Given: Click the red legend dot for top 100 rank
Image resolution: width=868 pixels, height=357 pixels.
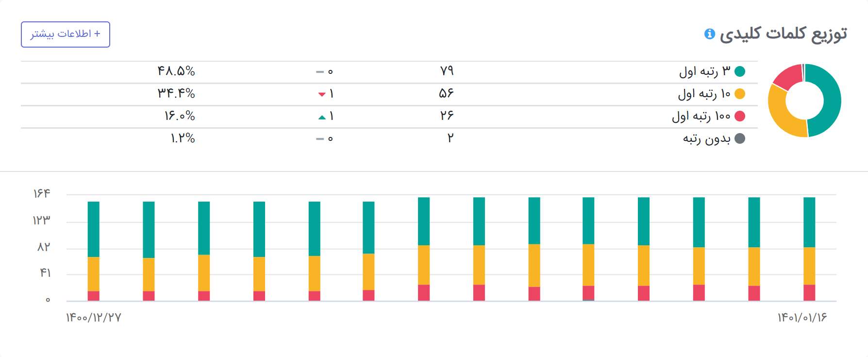Looking at the screenshot, I should pyautogui.click(x=740, y=116).
